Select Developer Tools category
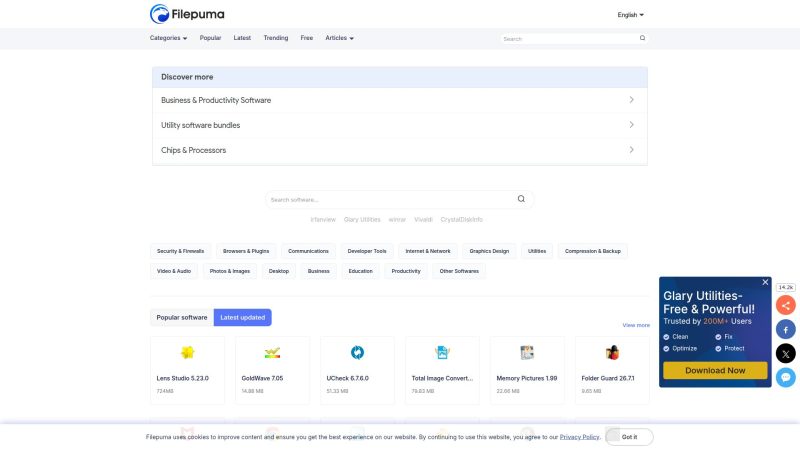 tap(367, 251)
